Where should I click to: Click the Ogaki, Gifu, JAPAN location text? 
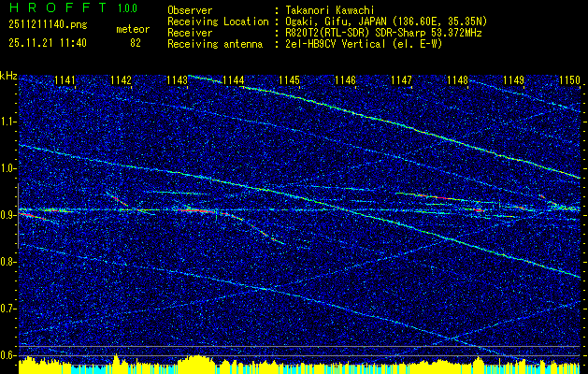point(386,22)
